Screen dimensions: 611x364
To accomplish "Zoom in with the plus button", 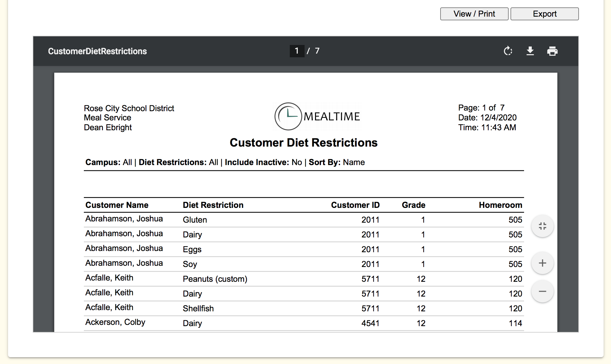I will [x=542, y=263].
